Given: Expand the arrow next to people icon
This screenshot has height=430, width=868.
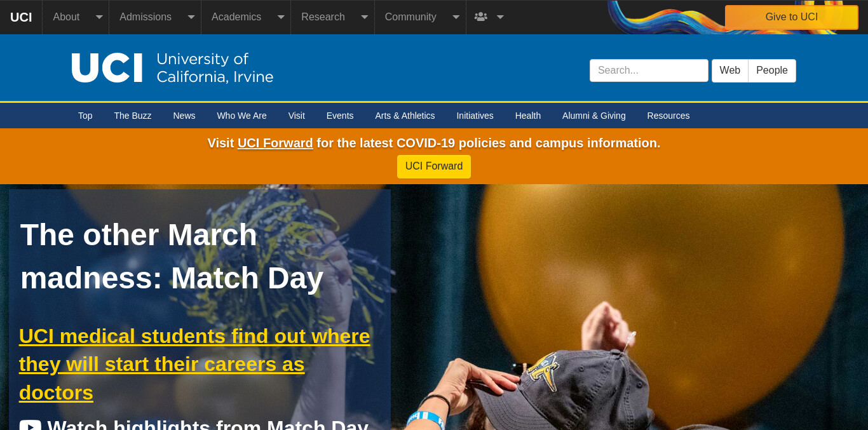Looking at the screenshot, I should pos(501,17).
